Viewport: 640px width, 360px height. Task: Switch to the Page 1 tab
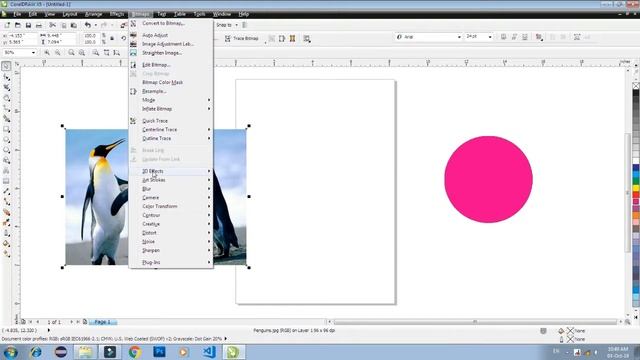[x=102, y=322]
